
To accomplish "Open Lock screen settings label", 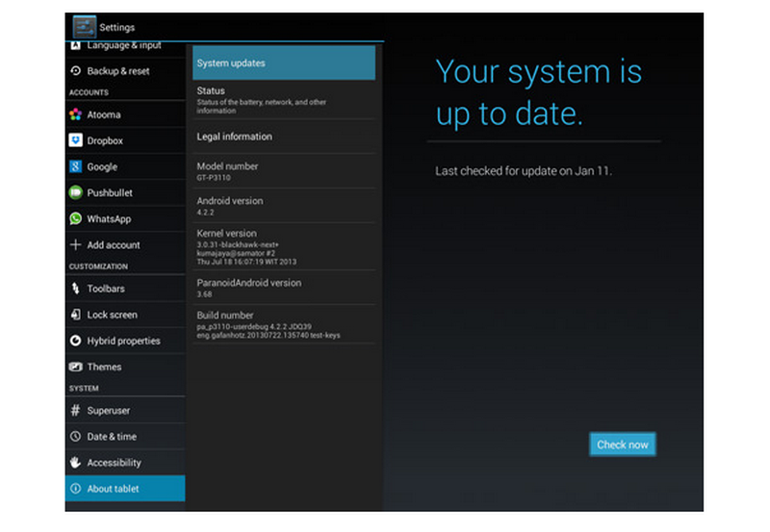I will tap(112, 315).
